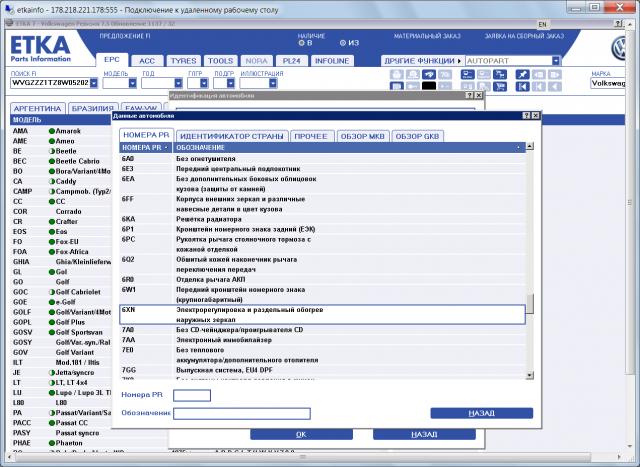The width and height of the screenshot is (640, 467).
Task: Switch to the EPC tab
Action: (112, 60)
